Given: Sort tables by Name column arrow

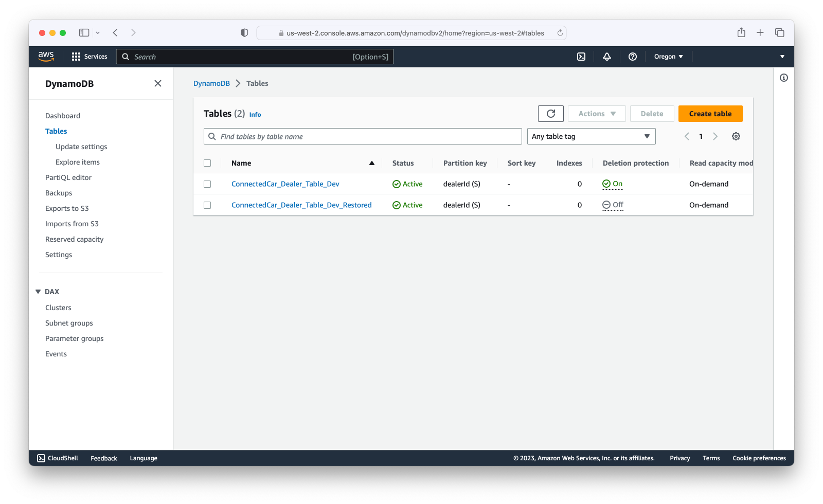Looking at the screenshot, I should click(x=372, y=163).
